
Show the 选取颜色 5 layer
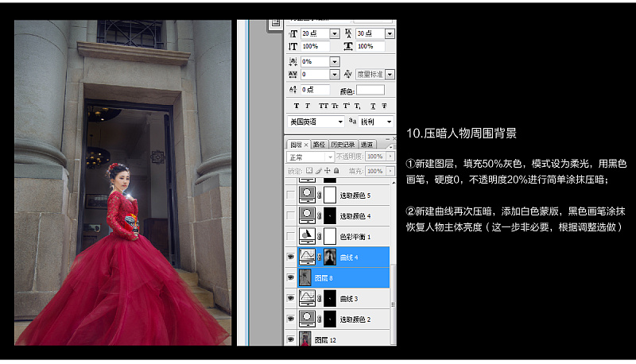pos(290,195)
